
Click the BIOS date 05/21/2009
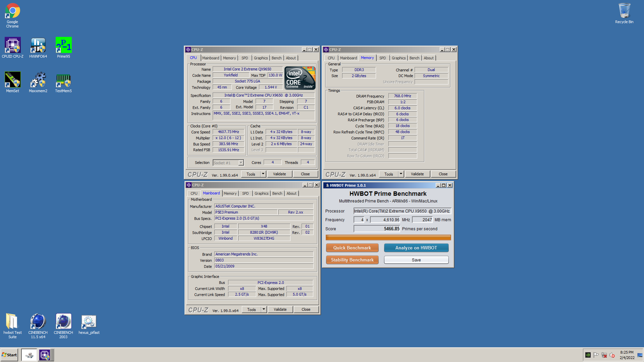point(264,266)
